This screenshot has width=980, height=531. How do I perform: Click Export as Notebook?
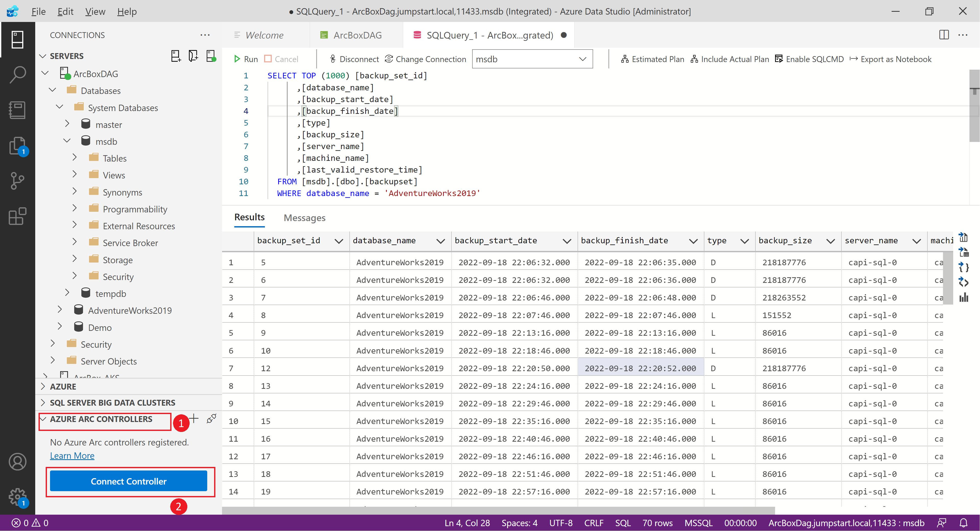pos(890,59)
